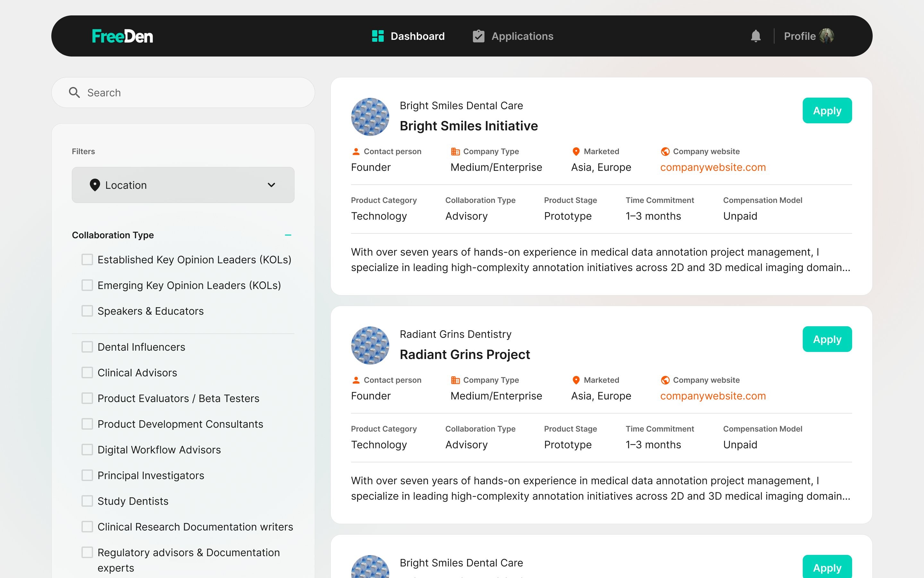Viewport: 924px width, 578px height.
Task: Click the search magnifier icon
Action: (74, 92)
